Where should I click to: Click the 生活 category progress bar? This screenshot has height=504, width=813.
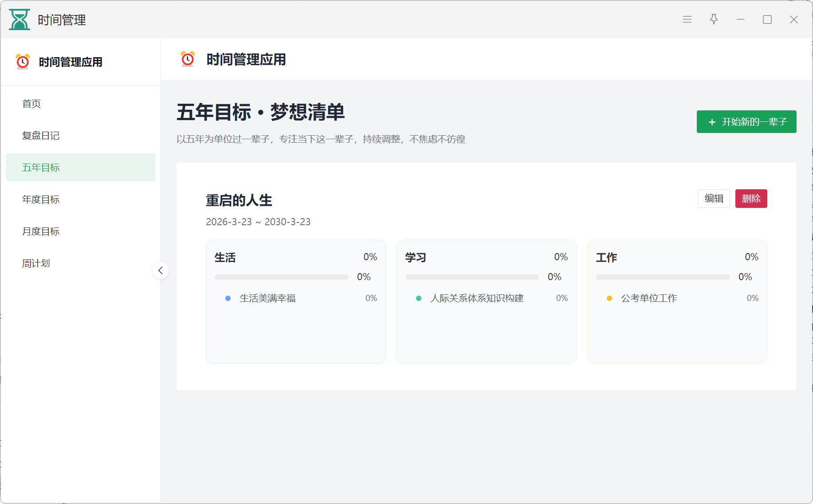281,277
